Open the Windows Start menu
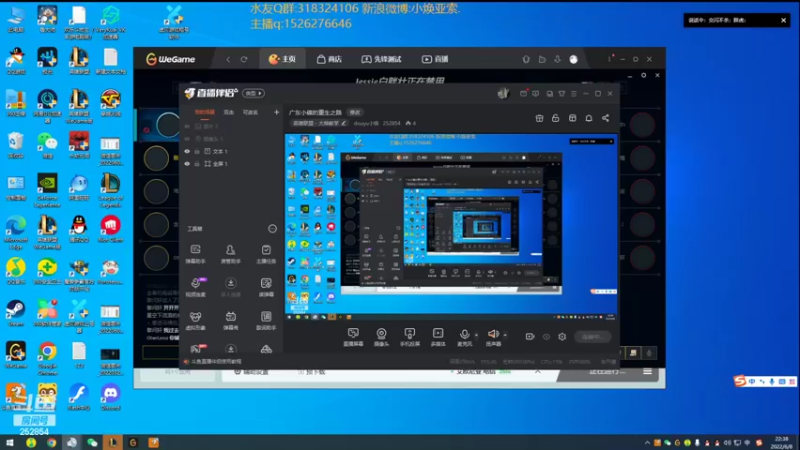800x450 pixels. coord(10,442)
